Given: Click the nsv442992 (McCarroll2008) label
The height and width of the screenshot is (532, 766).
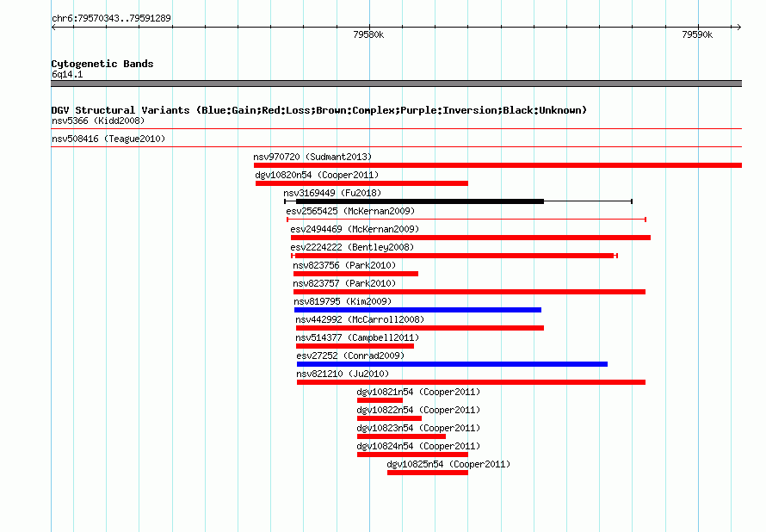Looking at the screenshot, I should coord(360,319).
